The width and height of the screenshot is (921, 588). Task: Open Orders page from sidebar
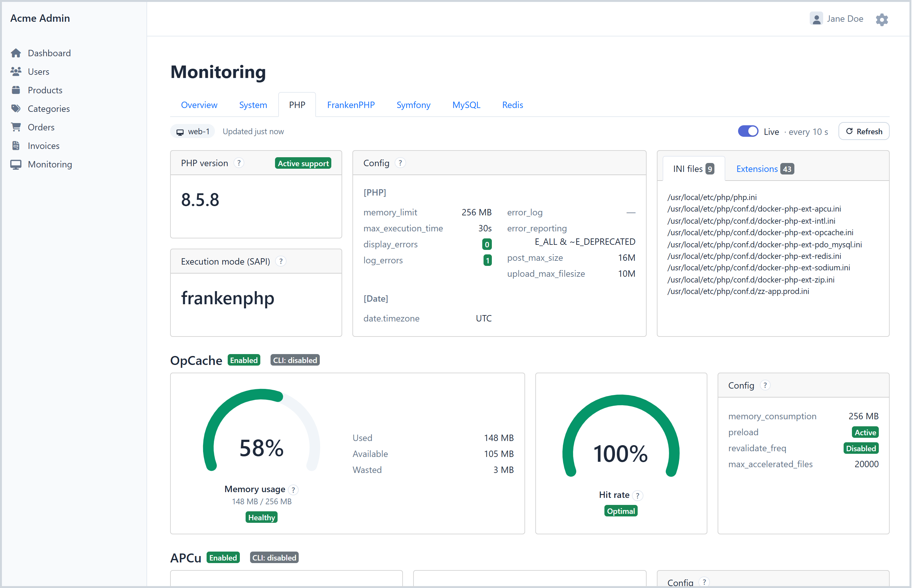click(41, 127)
